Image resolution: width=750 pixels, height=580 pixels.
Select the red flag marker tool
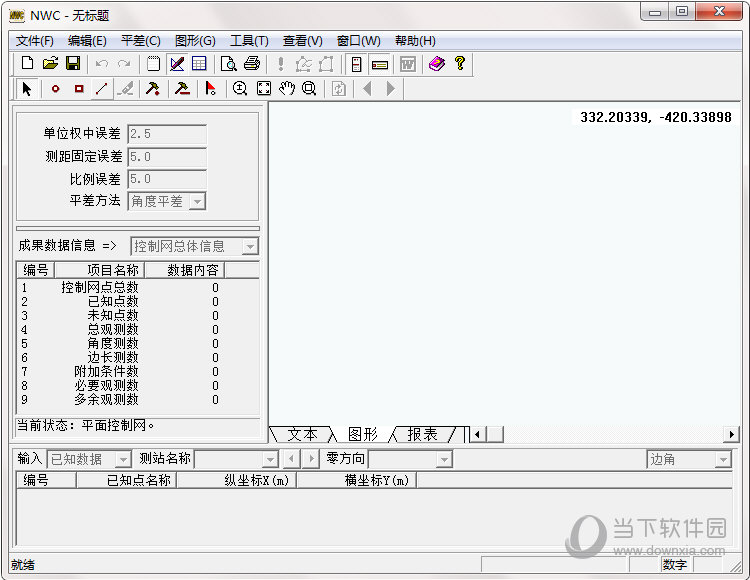click(210, 88)
